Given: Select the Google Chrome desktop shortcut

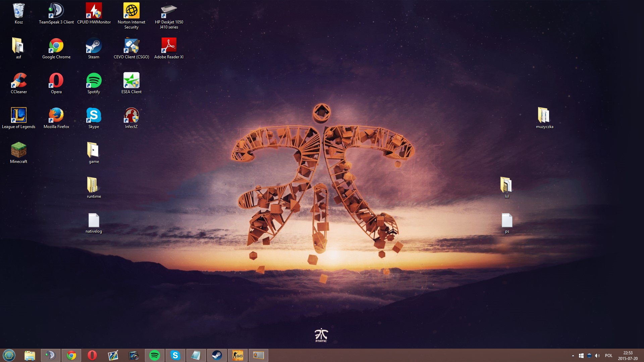Looking at the screenshot, I should [56, 49].
